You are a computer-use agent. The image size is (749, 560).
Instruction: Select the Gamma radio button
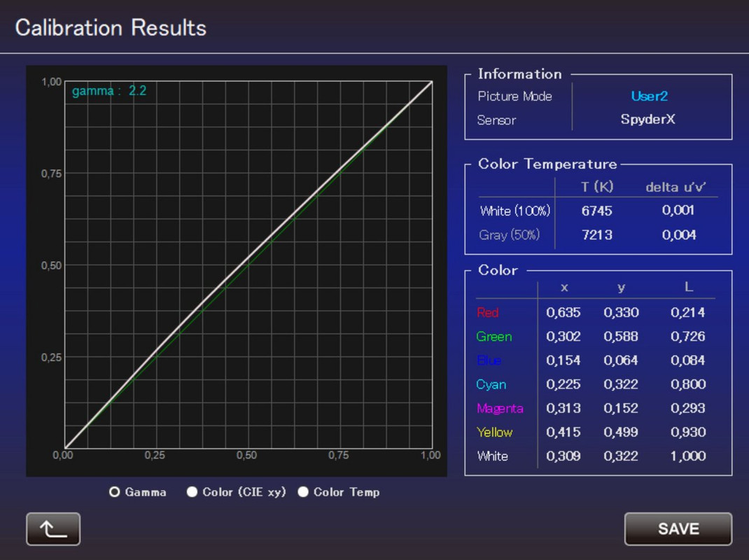114,491
